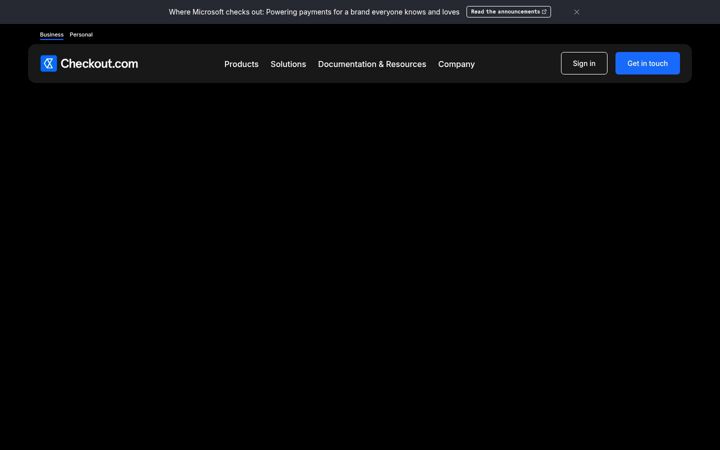Open the Products menu

[241, 64]
